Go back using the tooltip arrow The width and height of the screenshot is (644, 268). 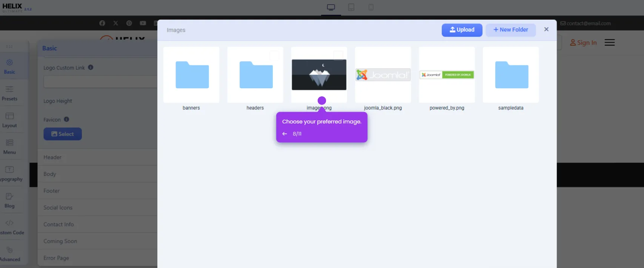coord(285,134)
